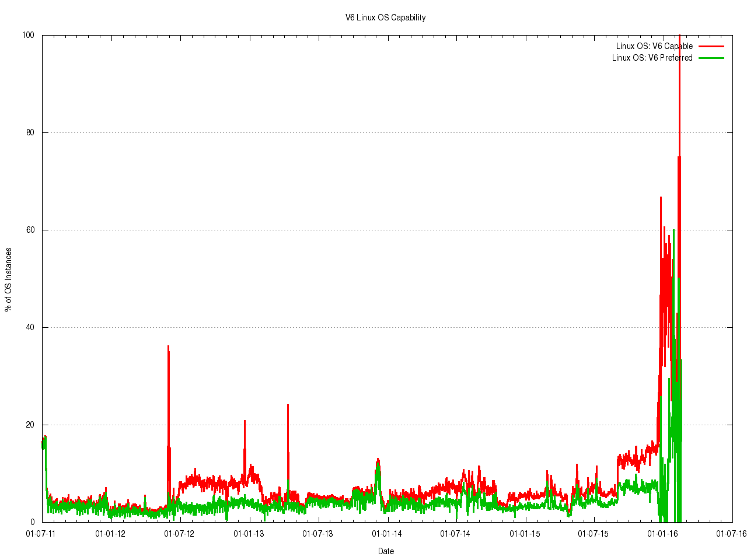Click the red line sample in the legend
Image resolution: width=747 pixels, height=560 pixels.
711,46
